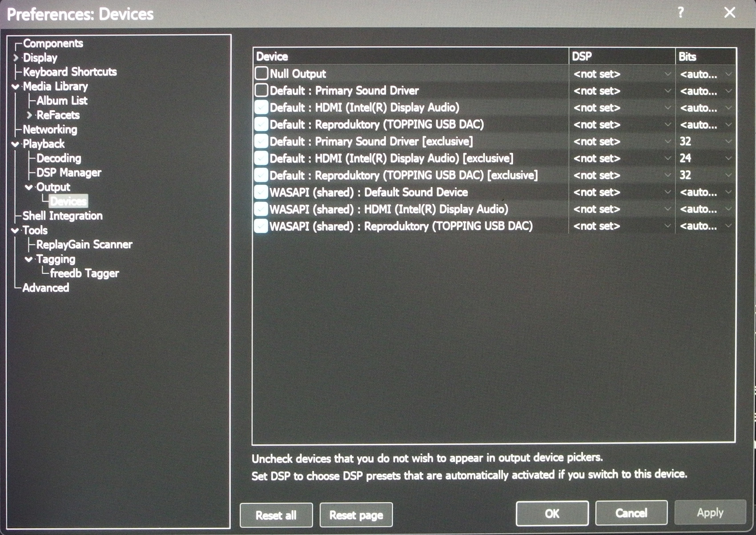Open the Keyboard Shortcuts page
Screen dimensions: 756x535
[69, 72]
